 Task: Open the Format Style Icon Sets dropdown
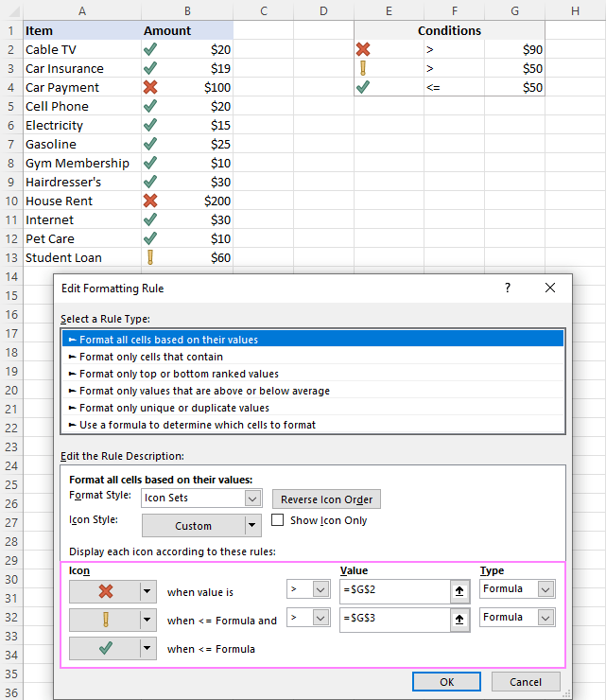tap(201, 499)
